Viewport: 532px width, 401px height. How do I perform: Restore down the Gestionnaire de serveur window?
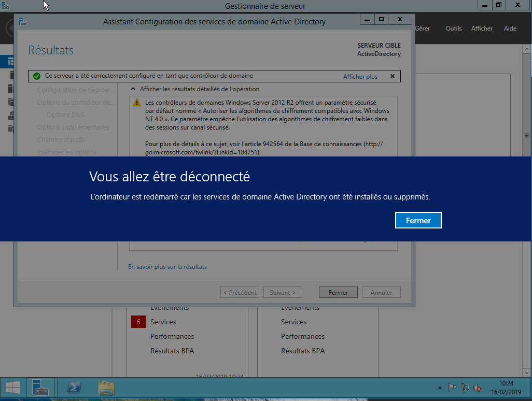pyautogui.click(x=498, y=5)
